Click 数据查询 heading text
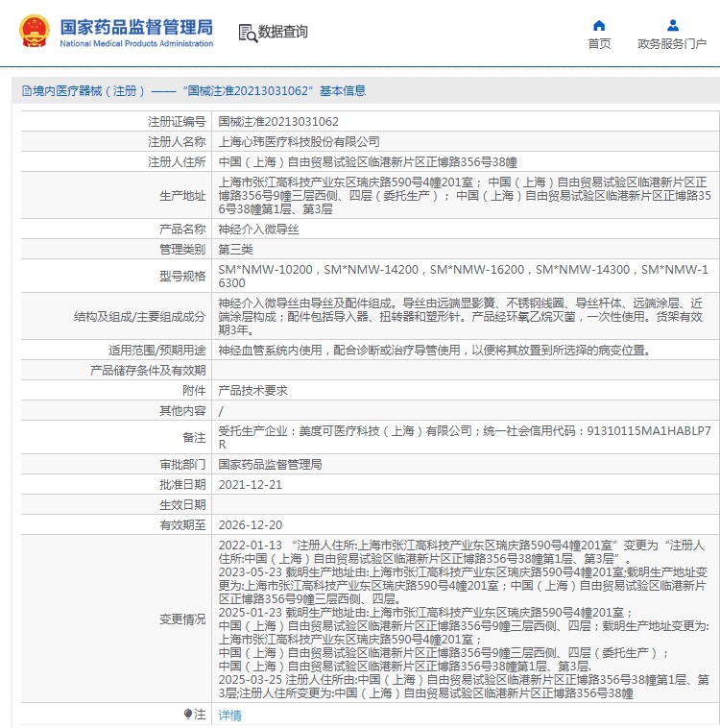The height and width of the screenshot is (728, 720). pyautogui.click(x=282, y=32)
